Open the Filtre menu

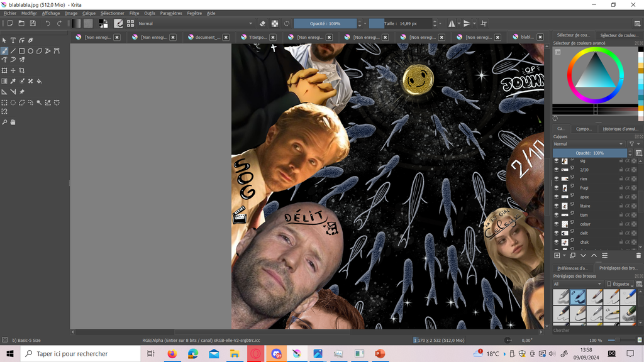(134, 13)
